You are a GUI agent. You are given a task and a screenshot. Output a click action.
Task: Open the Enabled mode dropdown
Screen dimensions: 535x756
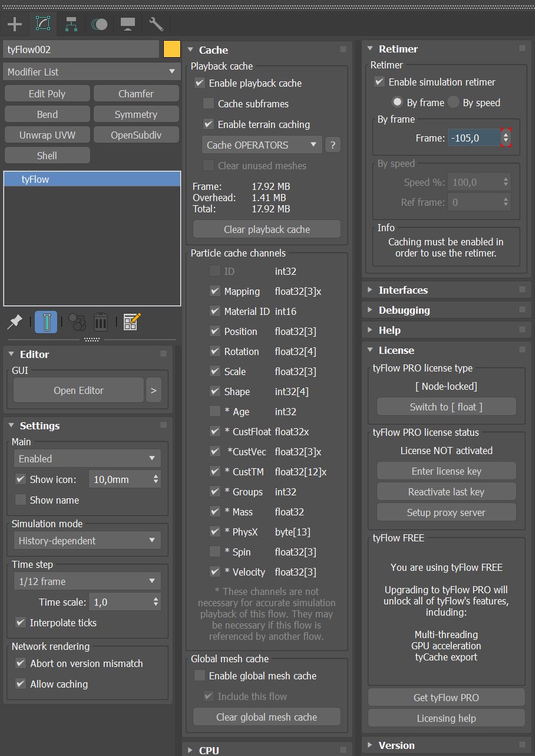[x=87, y=459]
